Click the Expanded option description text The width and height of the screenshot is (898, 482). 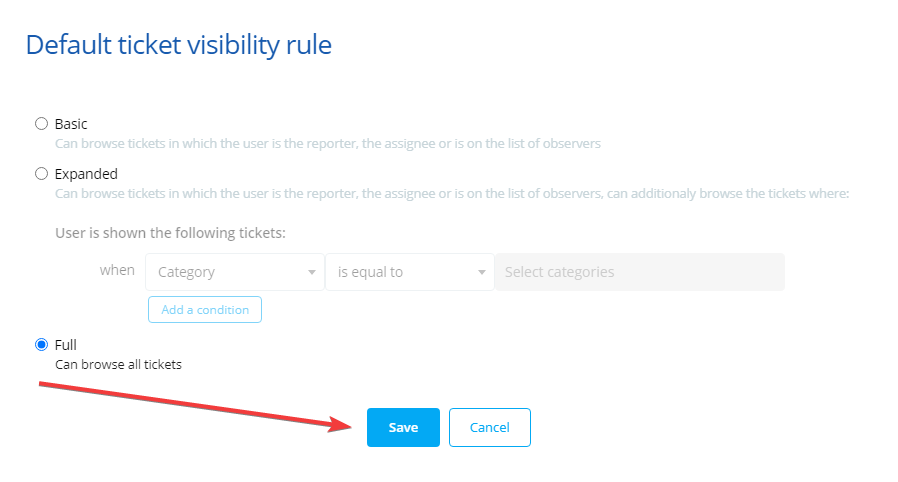click(x=451, y=194)
